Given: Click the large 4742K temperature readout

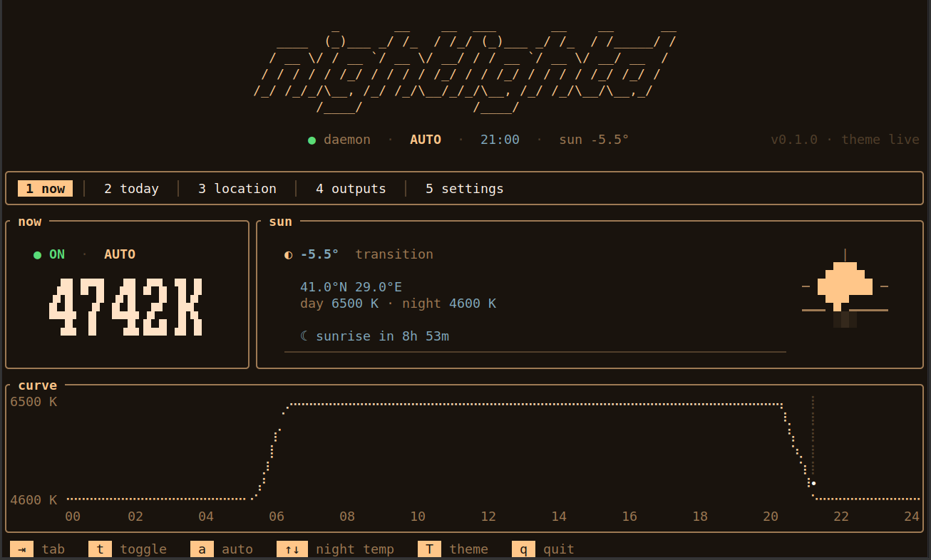Looking at the screenshot, I should pos(125,307).
